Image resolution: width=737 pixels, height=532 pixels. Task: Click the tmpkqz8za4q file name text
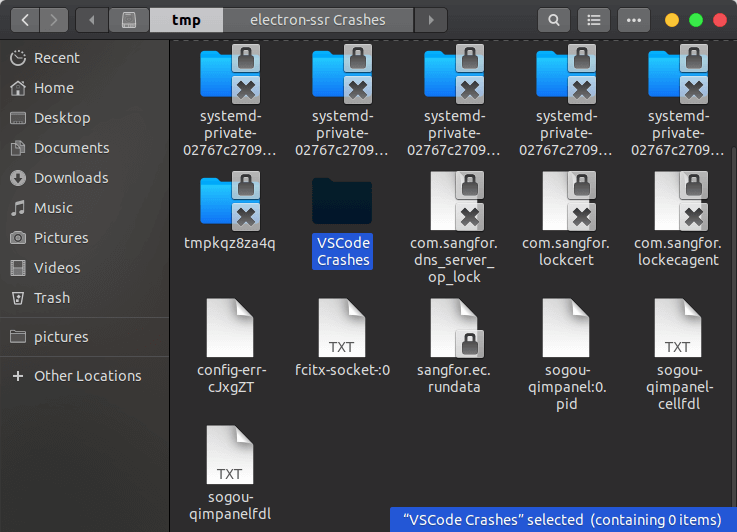[230, 243]
